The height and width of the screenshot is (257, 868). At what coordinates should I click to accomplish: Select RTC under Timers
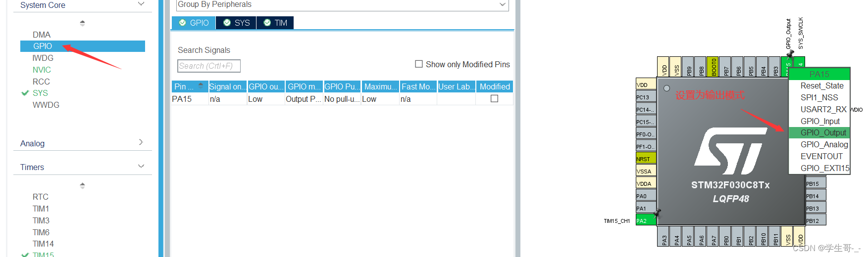coord(41,197)
